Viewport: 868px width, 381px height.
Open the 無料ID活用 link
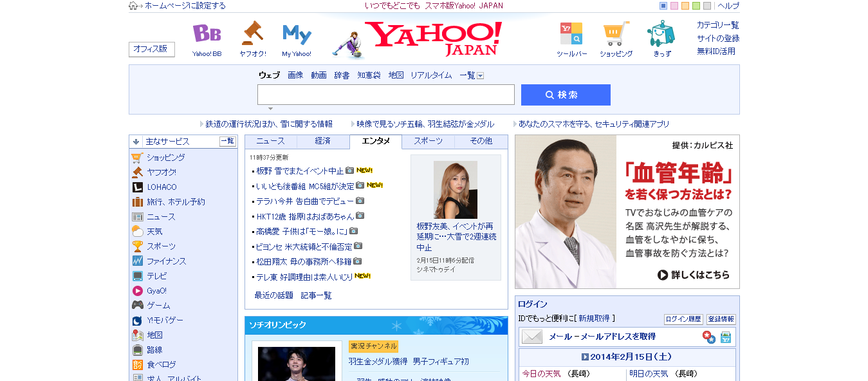716,51
